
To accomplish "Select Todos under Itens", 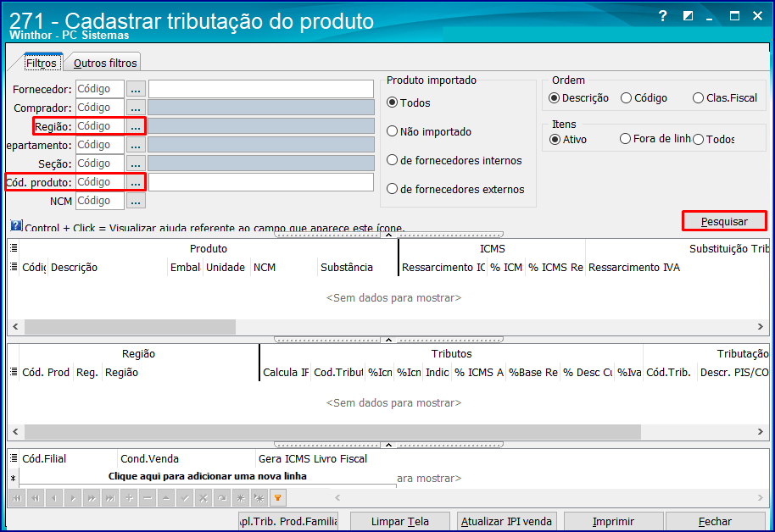I will [713, 139].
